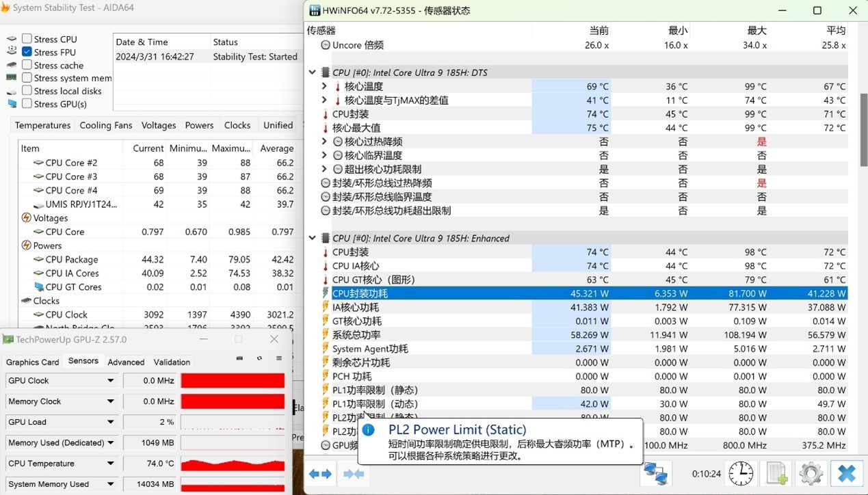Open the AIDA64 Powers tab
The image size is (868, 495).
pos(199,125)
